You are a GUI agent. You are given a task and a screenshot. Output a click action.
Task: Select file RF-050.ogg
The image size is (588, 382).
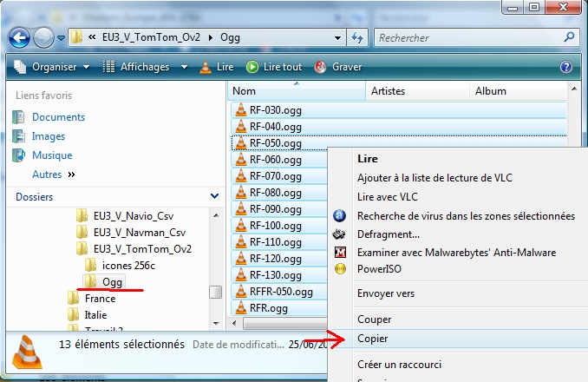(275, 143)
